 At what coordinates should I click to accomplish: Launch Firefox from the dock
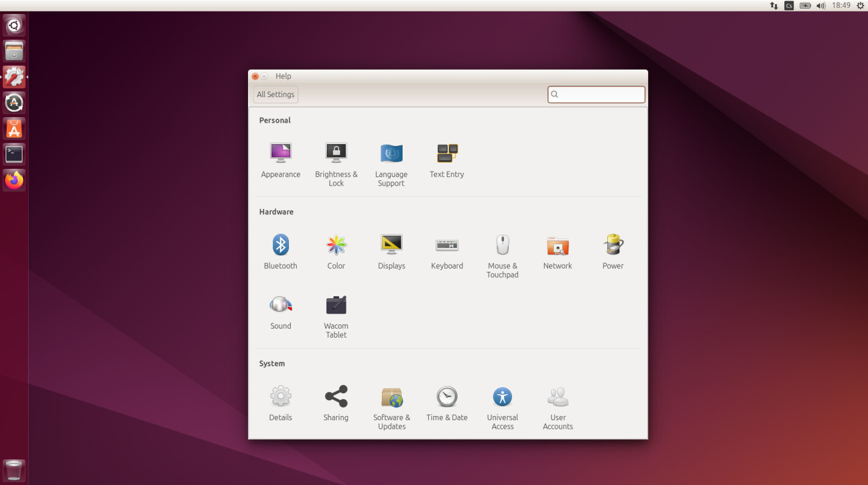14,180
